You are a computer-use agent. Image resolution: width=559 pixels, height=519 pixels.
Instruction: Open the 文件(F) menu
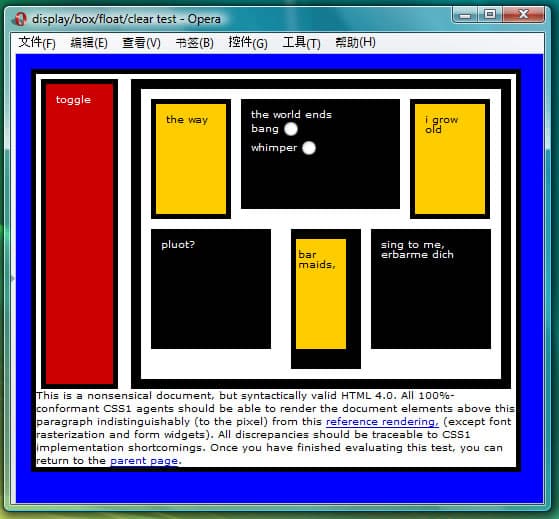(37, 42)
